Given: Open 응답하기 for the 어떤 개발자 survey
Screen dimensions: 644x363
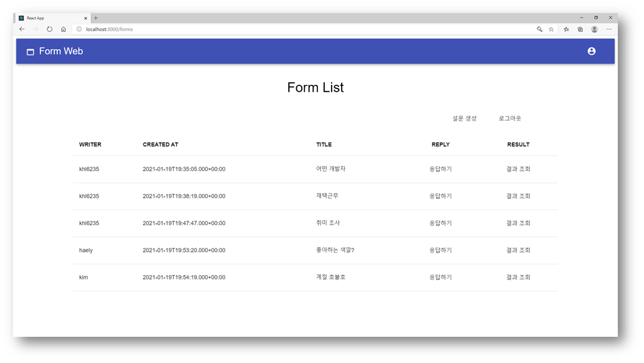Looking at the screenshot, I should pos(441,168).
